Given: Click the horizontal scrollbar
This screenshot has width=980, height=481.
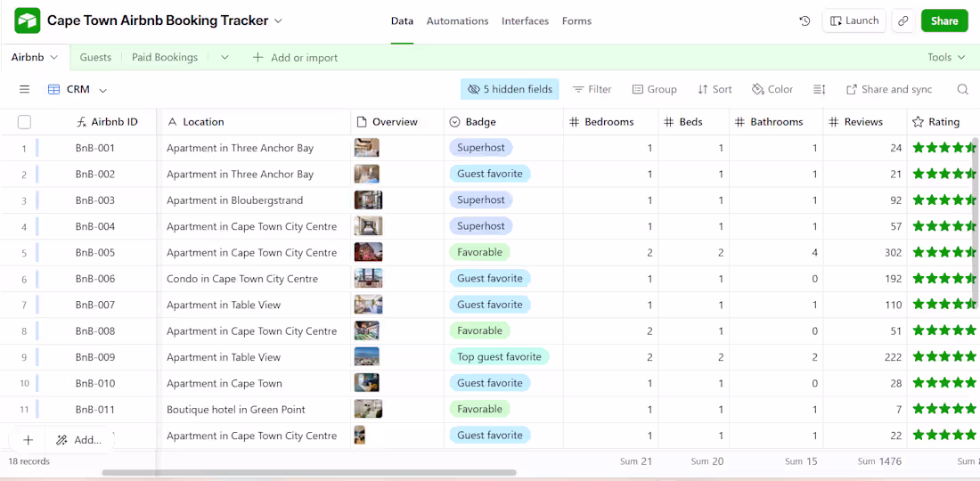Looking at the screenshot, I should (309, 473).
